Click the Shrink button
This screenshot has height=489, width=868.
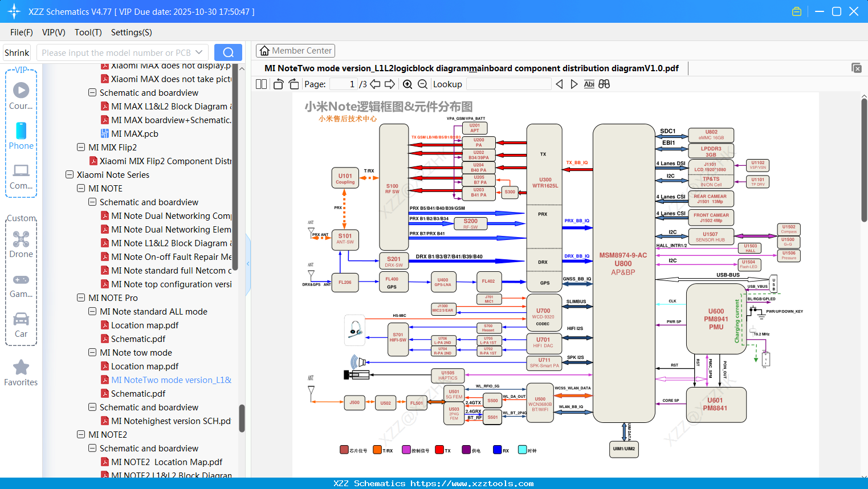point(17,52)
